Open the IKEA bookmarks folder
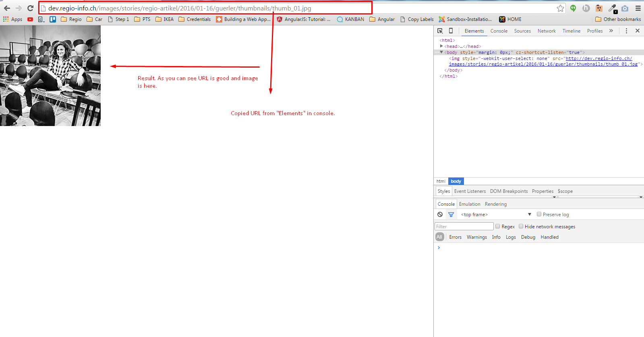This screenshot has height=337, width=644. pos(164,19)
